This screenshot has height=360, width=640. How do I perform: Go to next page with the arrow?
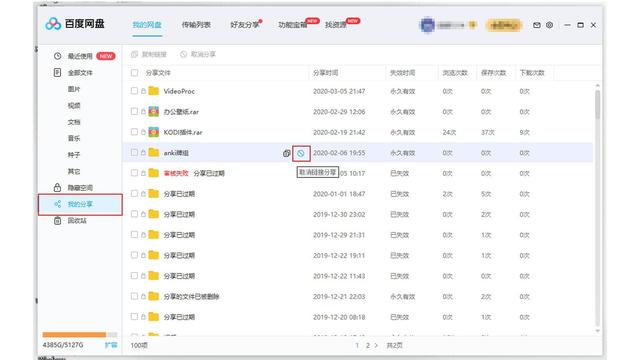pyautogui.click(x=376, y=345)
